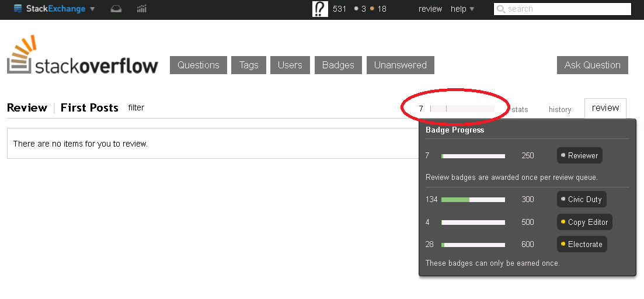Click 'There are no items for you to review.'

coord(81,144)
